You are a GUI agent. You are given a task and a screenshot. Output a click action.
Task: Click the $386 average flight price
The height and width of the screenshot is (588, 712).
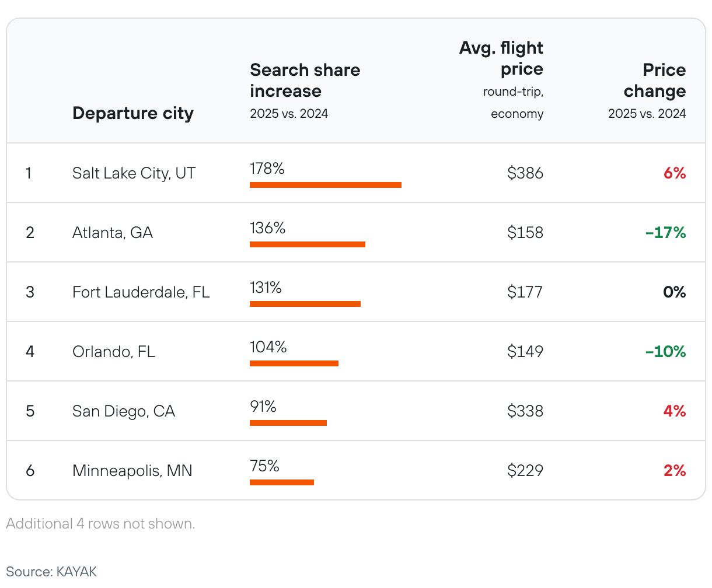[x=525, y=173]
